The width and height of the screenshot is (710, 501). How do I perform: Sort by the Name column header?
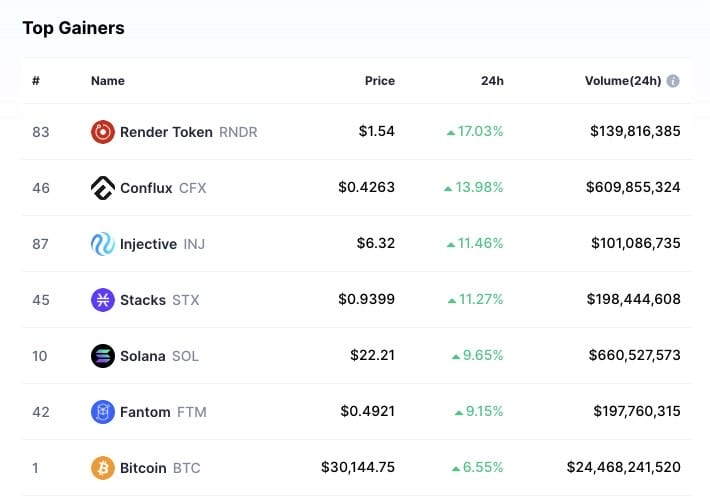108,81
